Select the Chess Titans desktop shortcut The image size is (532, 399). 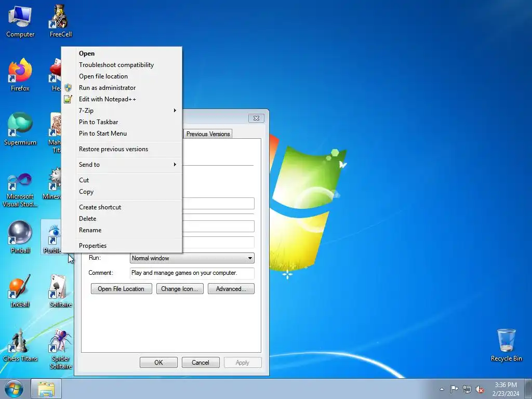pyautogui.click(x=20, y=345)
